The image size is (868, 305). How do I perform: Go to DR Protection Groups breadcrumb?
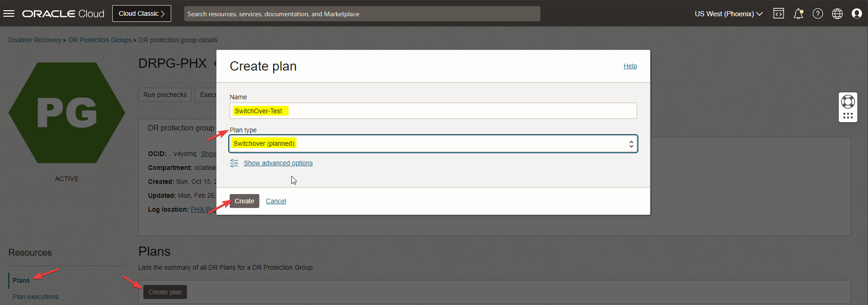click(100, 40)
